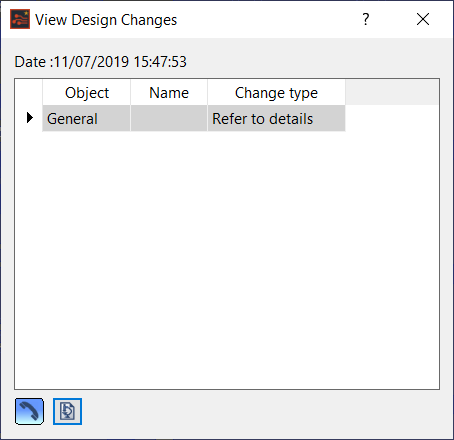The image size is (454, 440).
Task: Click the empty white area below the General row
Action: [227, 260]
